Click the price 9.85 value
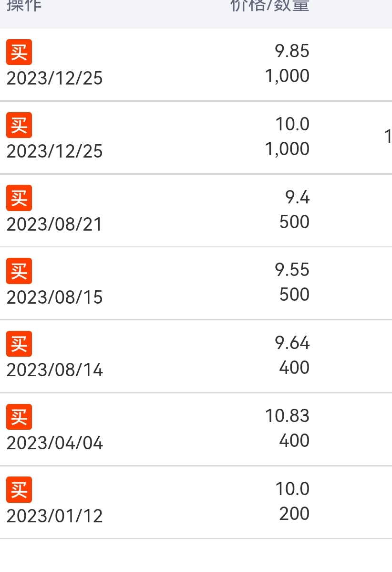This screenshot has width=392, height=572. pos(292,51)
